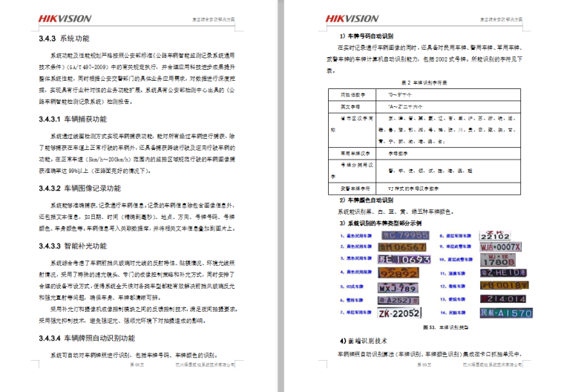Click heading 3.4.3.4 车辆牌照自动识别功能
Viewport: 564px width, 392px height.
pyautogui.click(x=88, y=339)
